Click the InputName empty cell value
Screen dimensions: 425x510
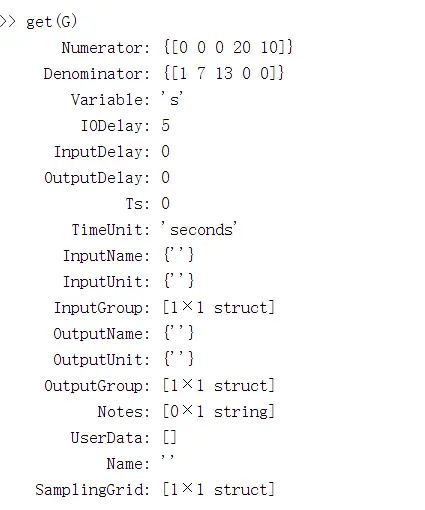179,255
